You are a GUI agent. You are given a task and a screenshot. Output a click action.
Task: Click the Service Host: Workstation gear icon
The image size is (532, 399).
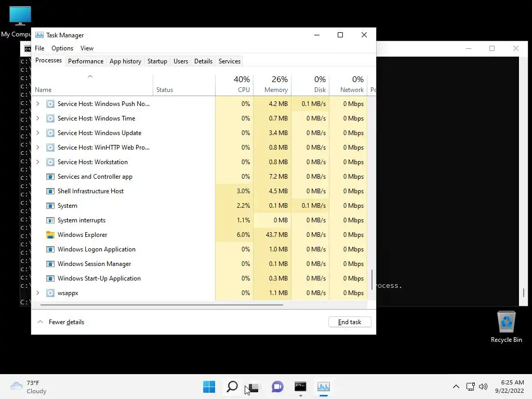pyautogui.click(x=50, y=162)
